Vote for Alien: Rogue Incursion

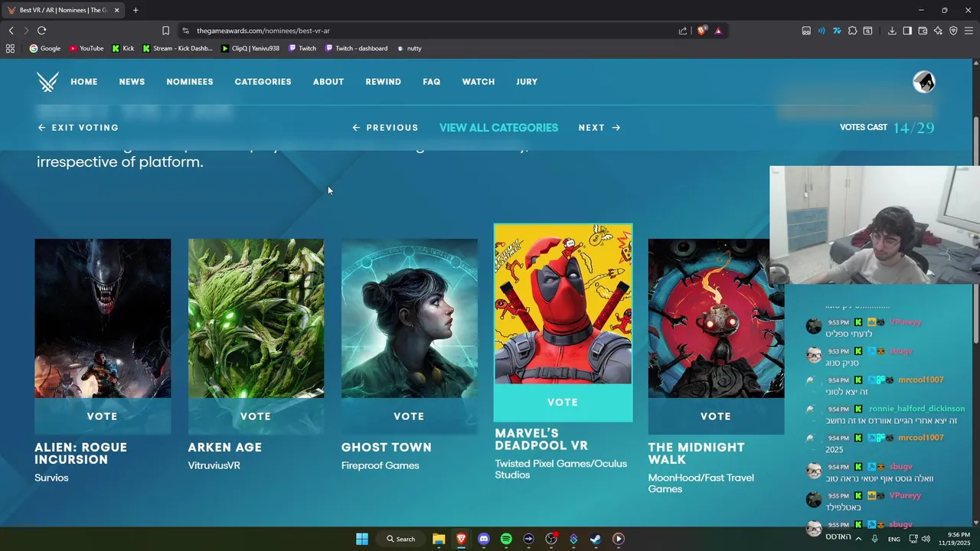pyautogui.click(x=103, y=416)
